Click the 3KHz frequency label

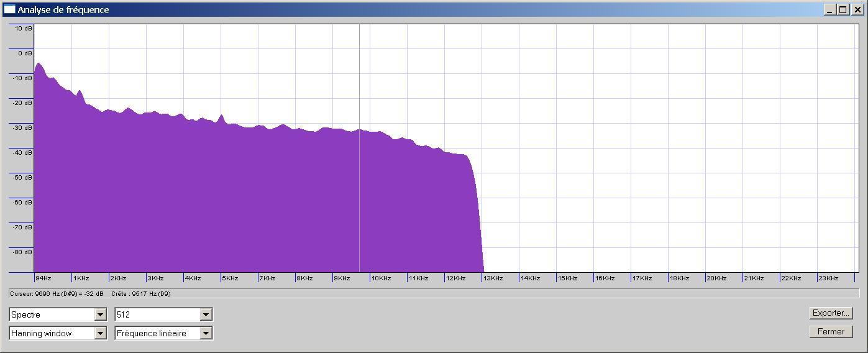(x=155, y=278)
